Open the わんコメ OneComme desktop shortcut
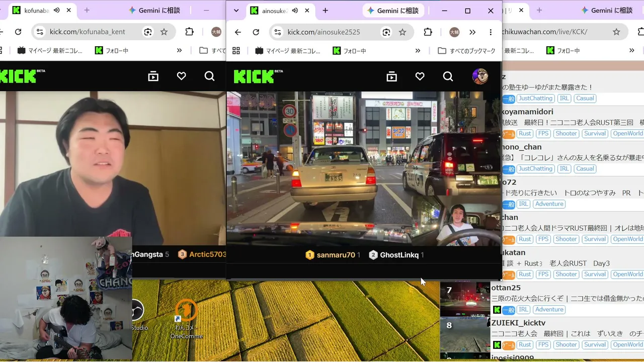This screenshot has height=362, width=644. click(x=186, y=319)
